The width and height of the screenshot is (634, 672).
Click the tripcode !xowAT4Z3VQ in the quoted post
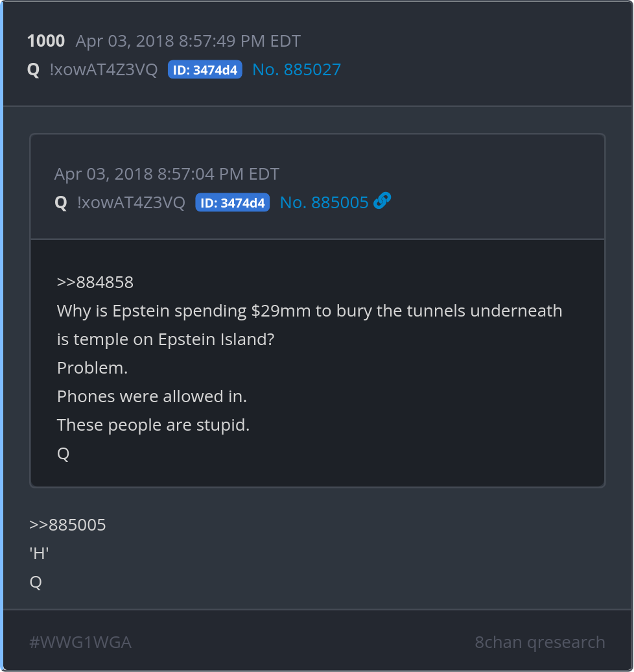pyautogui.click(x=131, y=203)
